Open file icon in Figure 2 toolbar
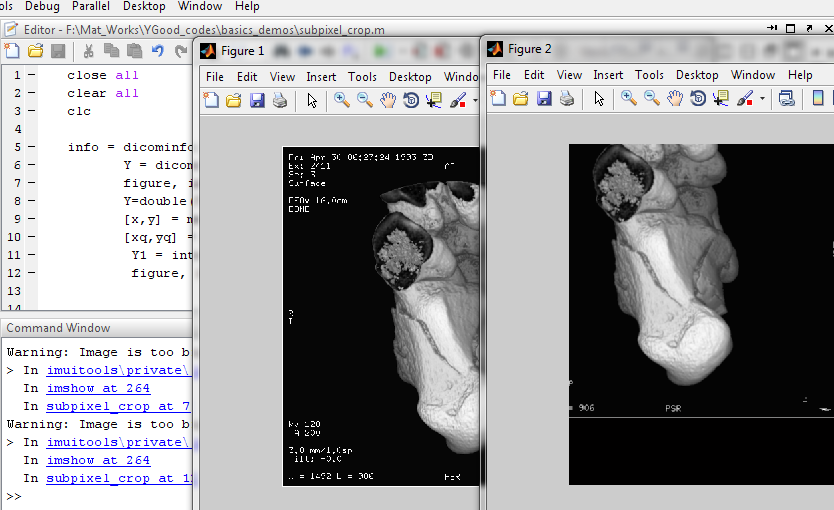The height and width of the screenshot is (510, 834). point(521,98)
